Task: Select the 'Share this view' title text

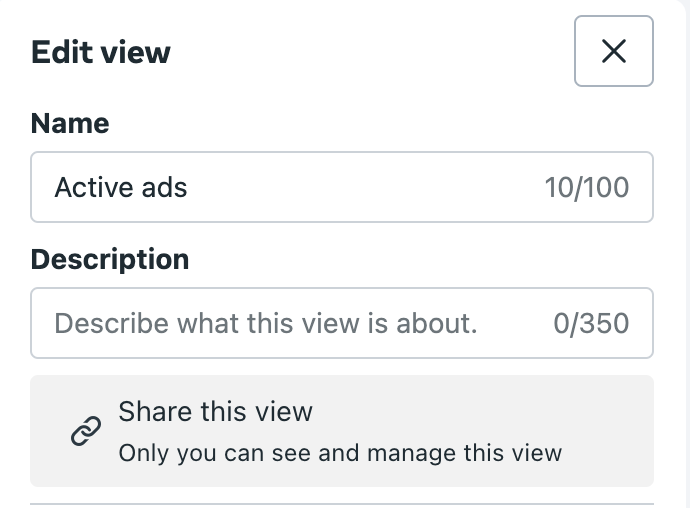Action: click(216, 412)
